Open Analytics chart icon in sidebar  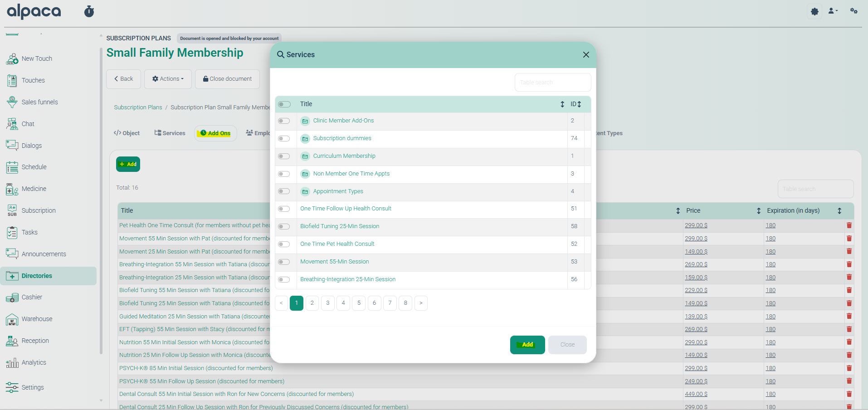click(x=12, y=363)
